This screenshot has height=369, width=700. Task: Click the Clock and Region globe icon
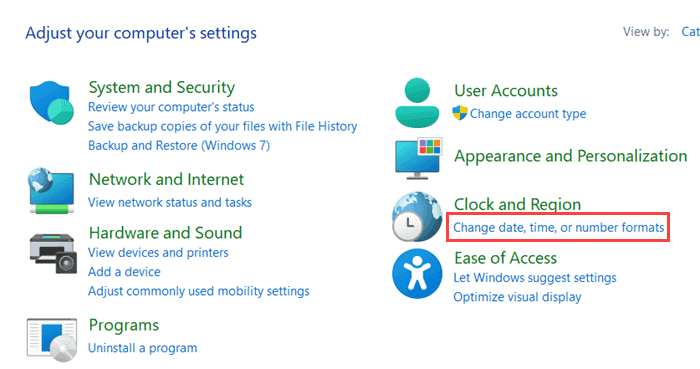[x=417, y=217]
